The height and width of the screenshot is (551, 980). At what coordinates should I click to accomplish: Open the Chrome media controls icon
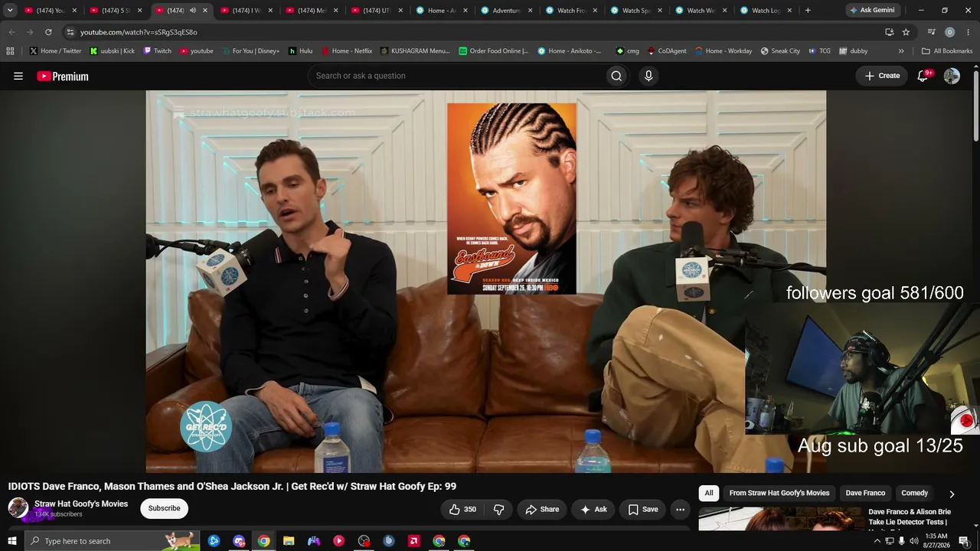point(931,32)
